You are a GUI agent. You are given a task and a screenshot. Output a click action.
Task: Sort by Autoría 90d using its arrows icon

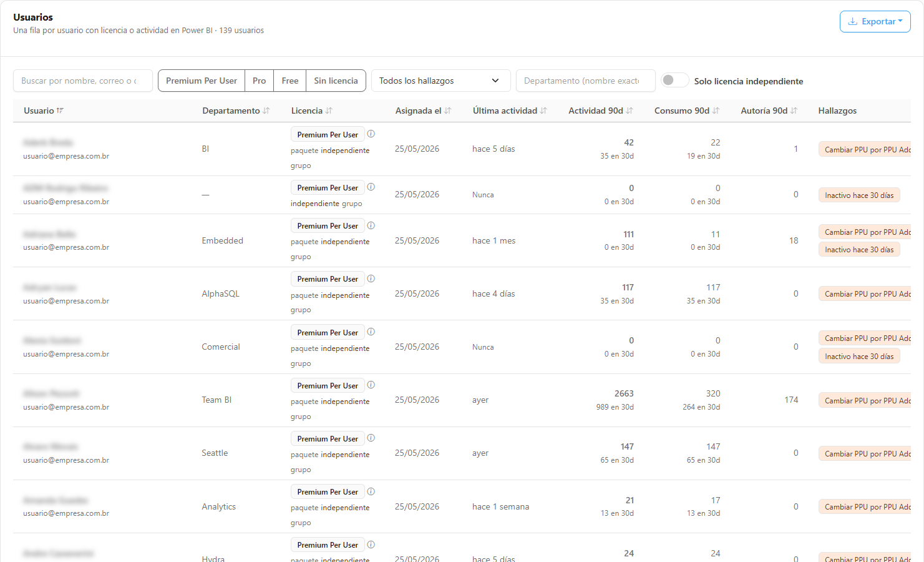pos(794,111)
